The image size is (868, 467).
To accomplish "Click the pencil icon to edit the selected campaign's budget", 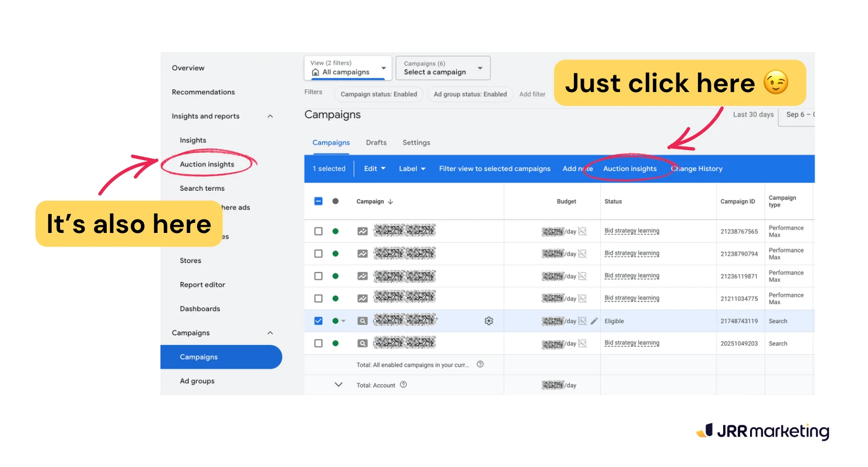I will coord(595,321).
